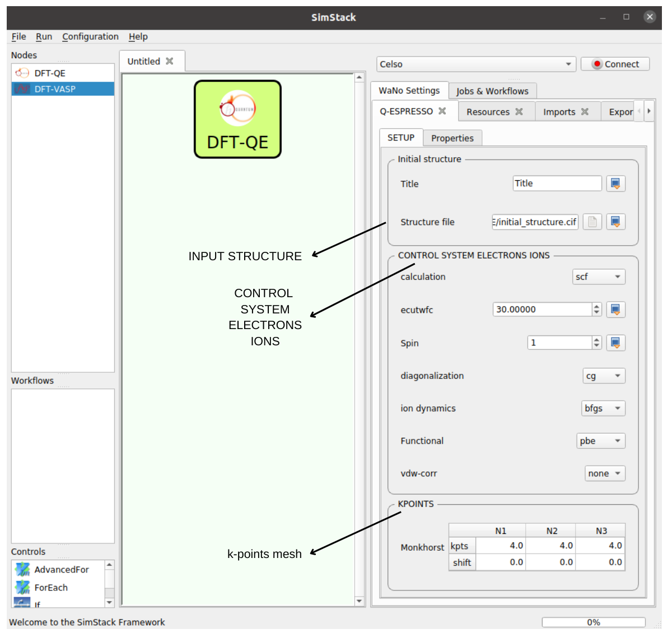Image resolution: width=672 pixels, height=638 pixels.
Task: Click the DFT-QE node block on canvas
Action: click(x=237, y=119)
